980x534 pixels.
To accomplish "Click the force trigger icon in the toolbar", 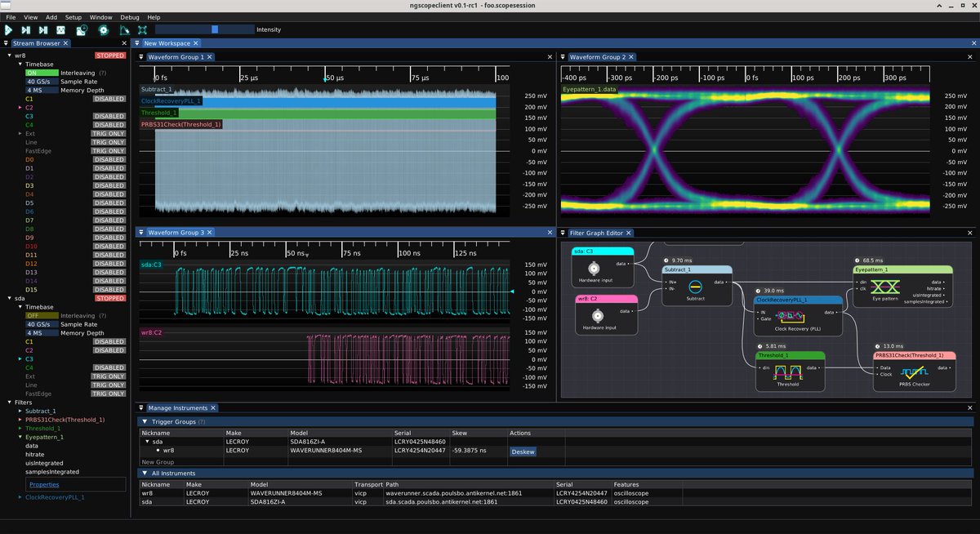I will coord(43,29).
